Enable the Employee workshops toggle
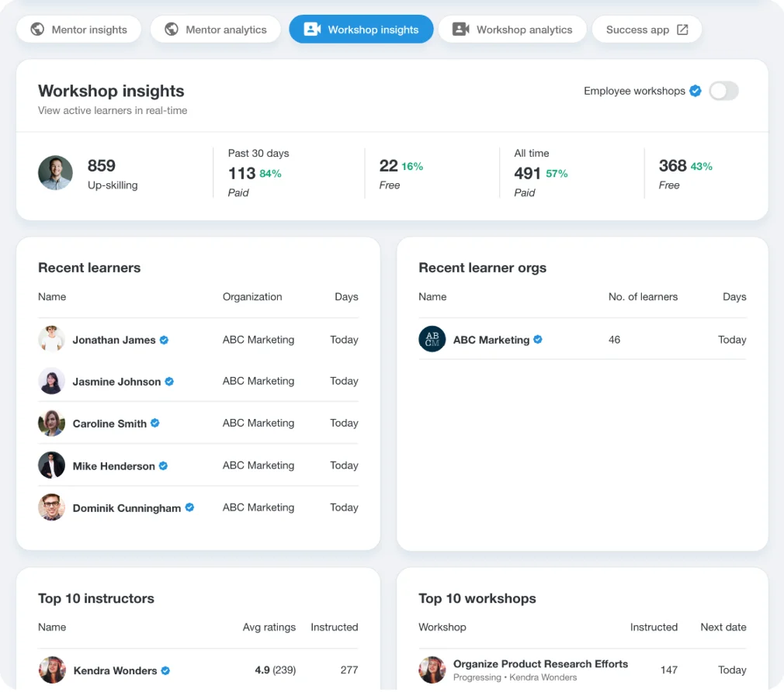This screenshot has height=692, width=784. (x=723, y=91)
